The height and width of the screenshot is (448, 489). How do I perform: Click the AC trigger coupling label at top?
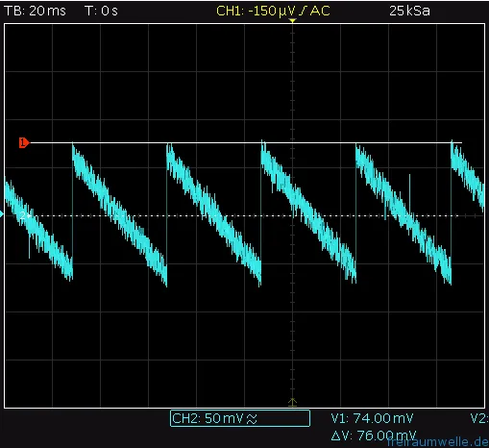[x=320, y=12]
